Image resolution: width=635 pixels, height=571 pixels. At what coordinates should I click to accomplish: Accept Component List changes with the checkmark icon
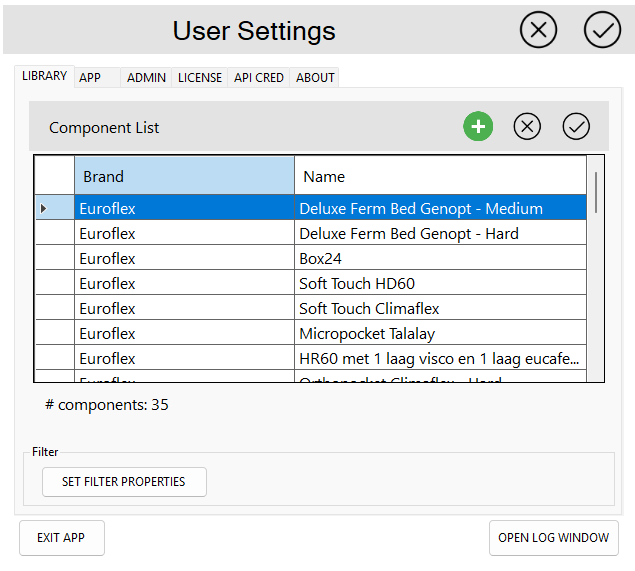576,126
